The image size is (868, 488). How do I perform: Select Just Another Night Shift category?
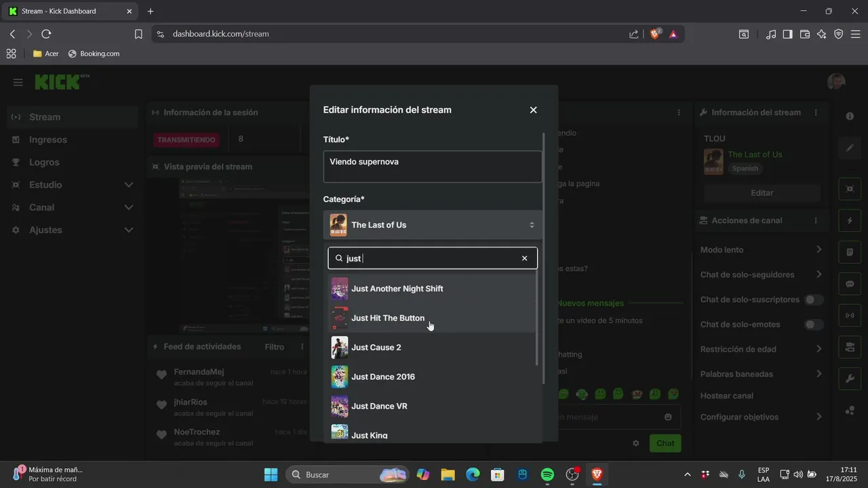432,289
